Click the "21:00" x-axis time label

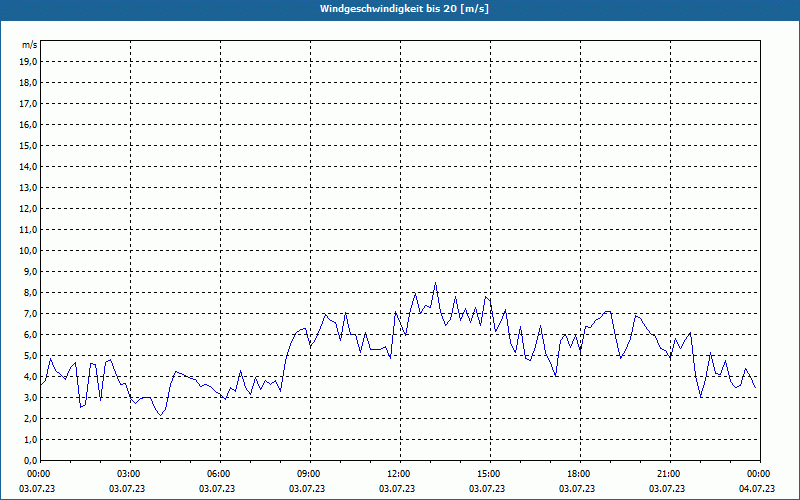pyautogui.click(x=667, y=474)
